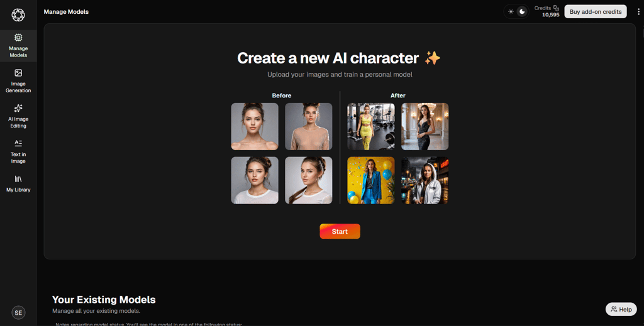Click the credits coins icon
This screenshot has width=644, height=326.
pyautogui.click(x=556, y=8)
